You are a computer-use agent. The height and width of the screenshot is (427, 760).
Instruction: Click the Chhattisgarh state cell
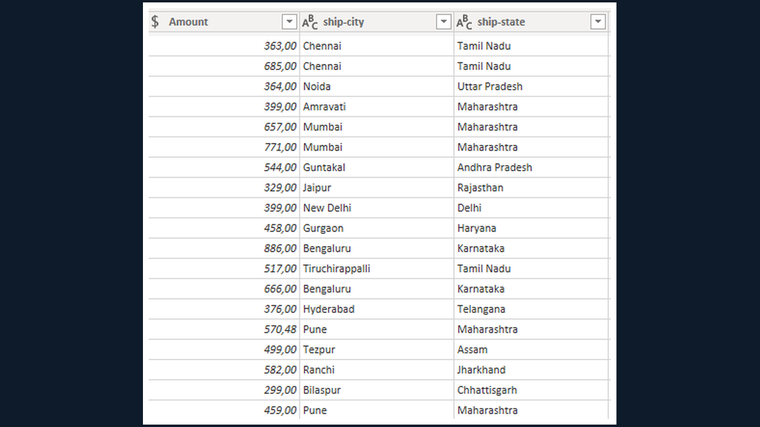click(531, 390)
